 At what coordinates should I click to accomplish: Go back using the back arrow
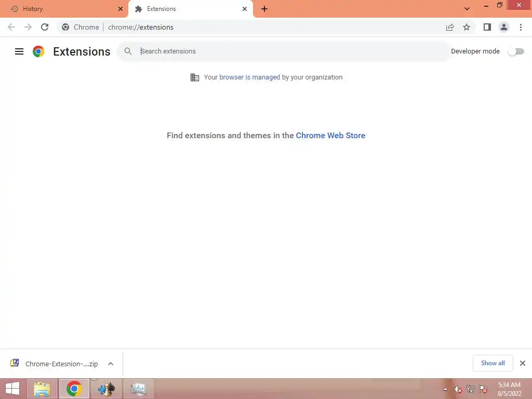point(11,27)
